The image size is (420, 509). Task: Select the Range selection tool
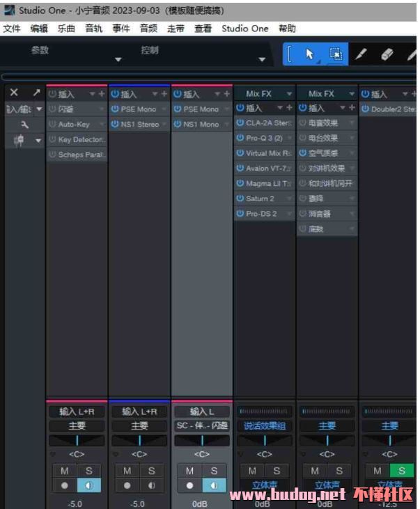coord(336,54)
